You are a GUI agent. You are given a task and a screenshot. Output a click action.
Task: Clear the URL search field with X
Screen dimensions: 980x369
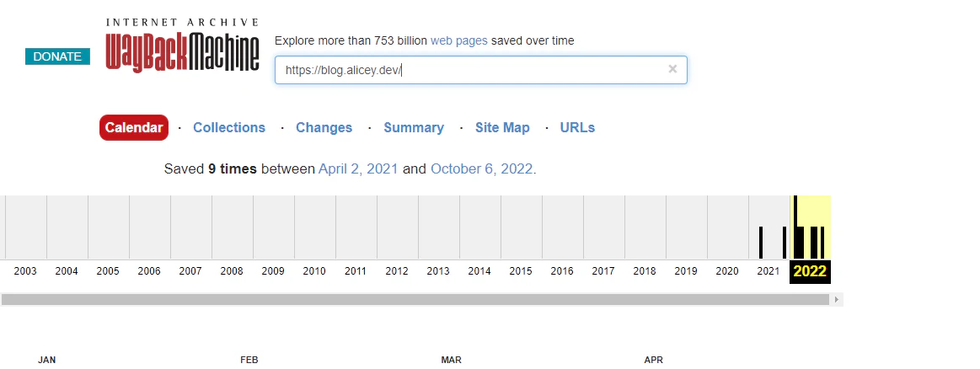(x=672, y=69)
